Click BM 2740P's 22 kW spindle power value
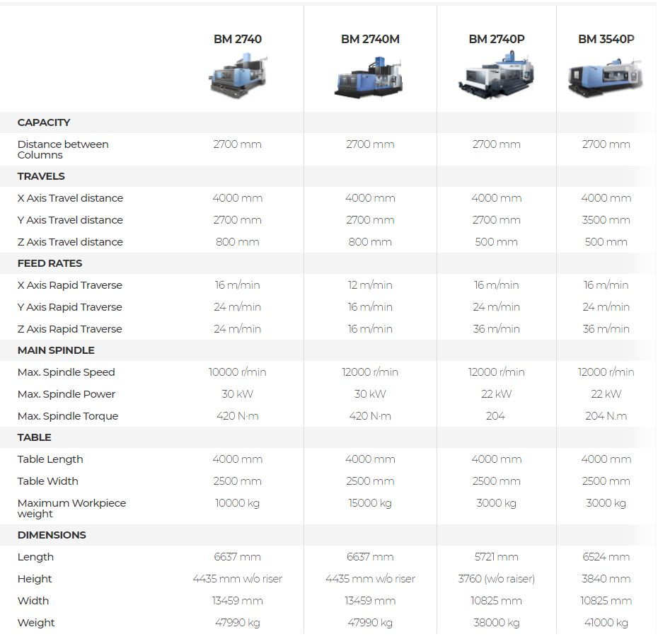 point(497,394)
